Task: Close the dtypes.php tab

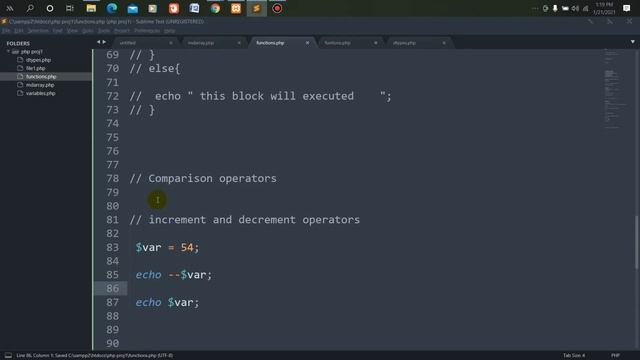Action: [444, 43]
